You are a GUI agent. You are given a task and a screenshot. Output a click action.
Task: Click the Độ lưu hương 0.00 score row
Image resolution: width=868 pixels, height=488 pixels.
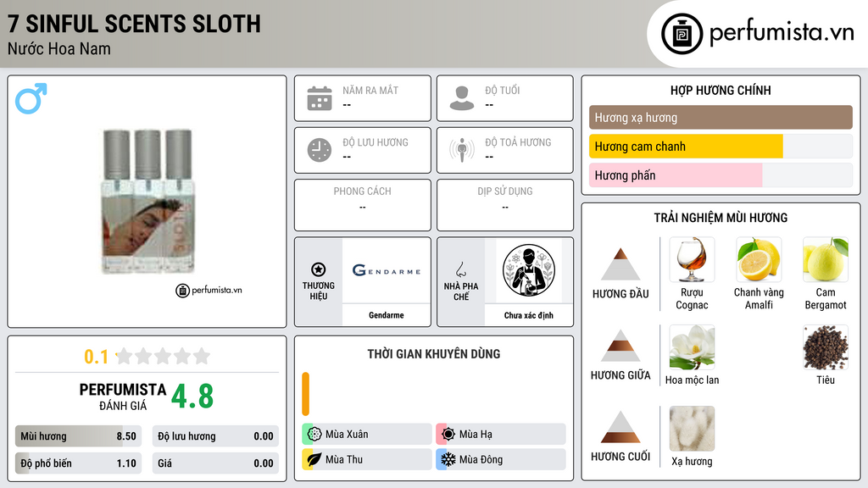pyautogui.click(x=215, y=436)
